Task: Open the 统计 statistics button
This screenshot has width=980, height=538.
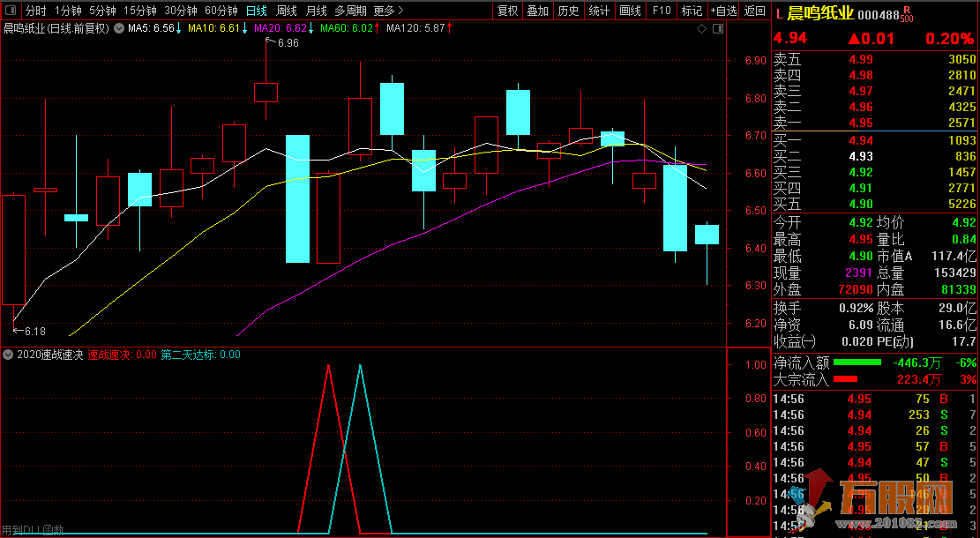Action: 599,11
